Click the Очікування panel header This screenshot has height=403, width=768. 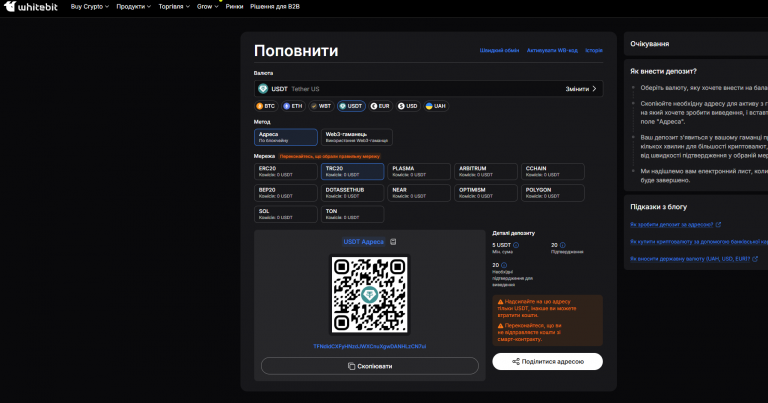(649, 44)
